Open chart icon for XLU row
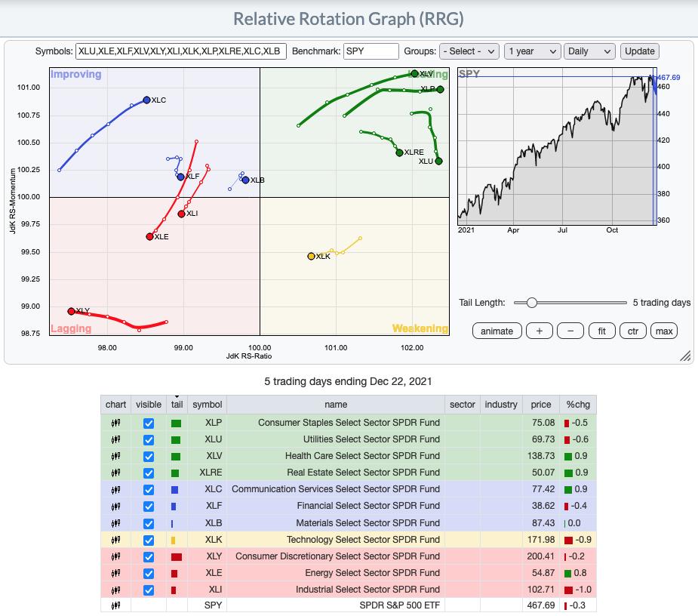Viewport: 698px width, 616px height. 115,439
